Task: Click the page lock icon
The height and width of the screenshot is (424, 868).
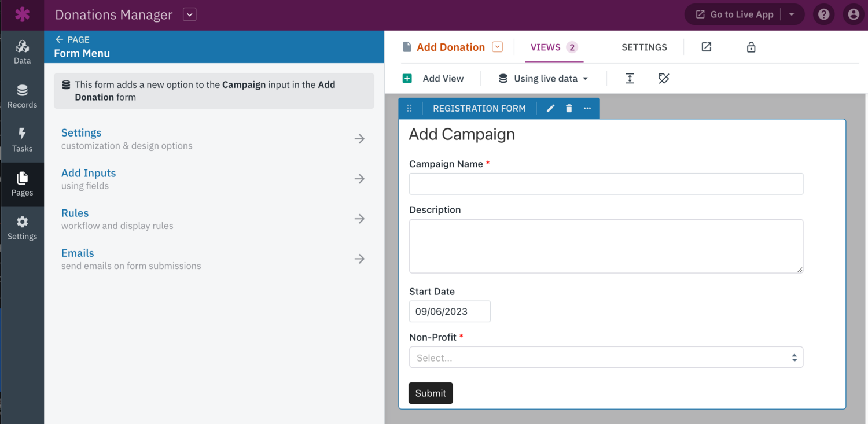Action: pyautogui.click(x=751, y=47)
